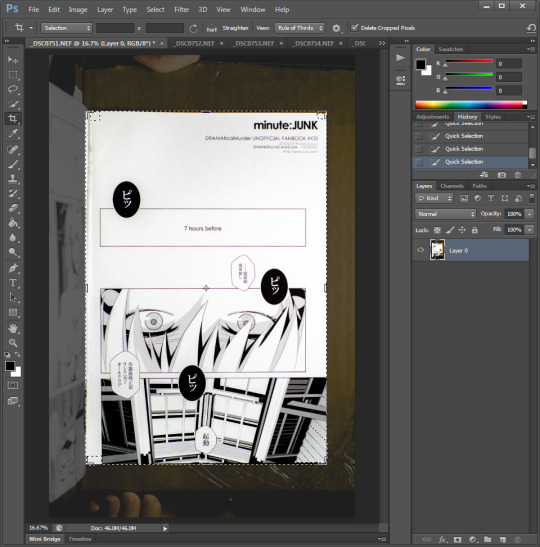Click the red channel slider
Screen dimensions: 540x547
(468, 61)
